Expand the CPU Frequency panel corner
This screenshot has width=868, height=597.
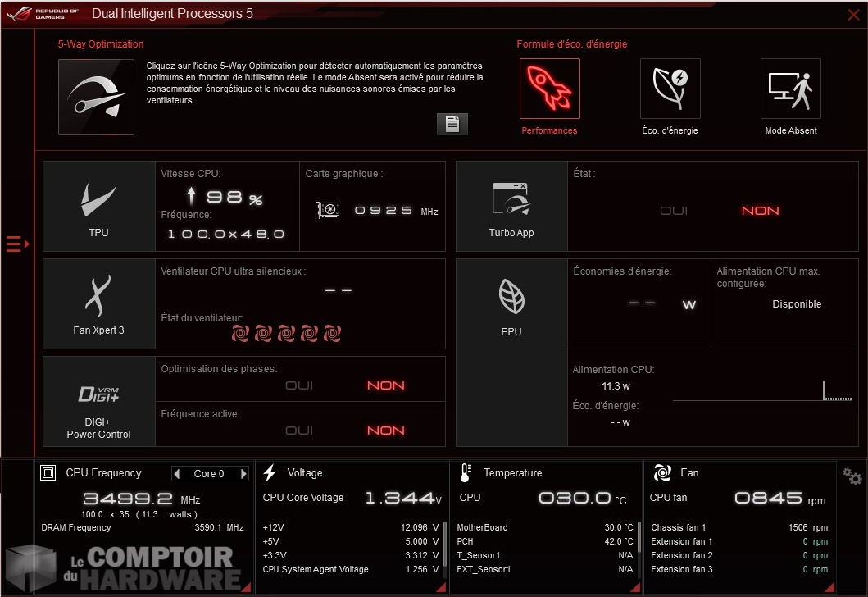(x=247, y=587)
